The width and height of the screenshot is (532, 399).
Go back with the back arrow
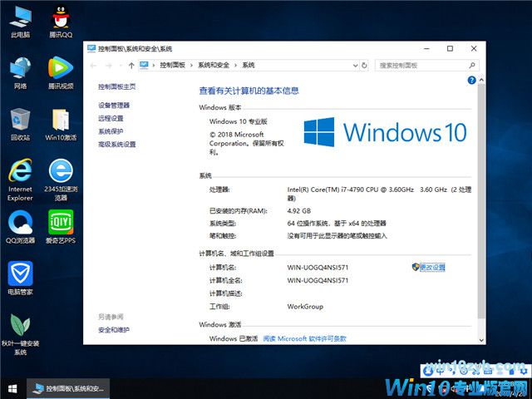94,65
